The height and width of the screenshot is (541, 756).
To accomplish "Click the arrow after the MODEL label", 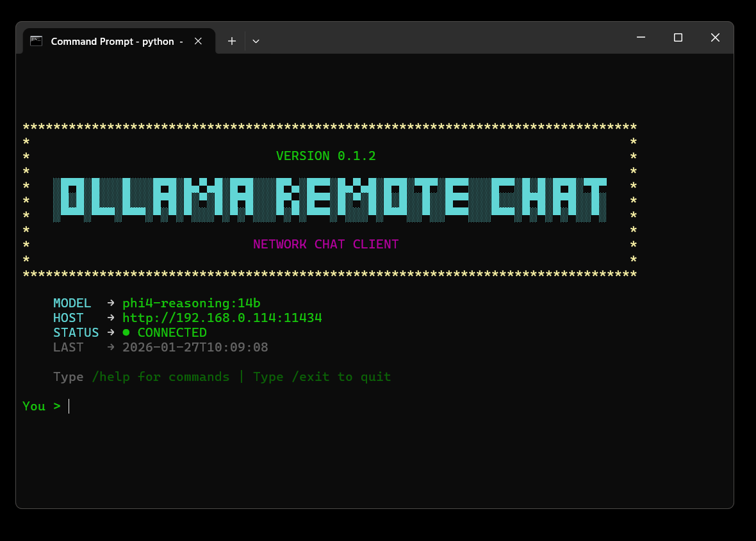I will pyautogui.click(x=111, y=303).
